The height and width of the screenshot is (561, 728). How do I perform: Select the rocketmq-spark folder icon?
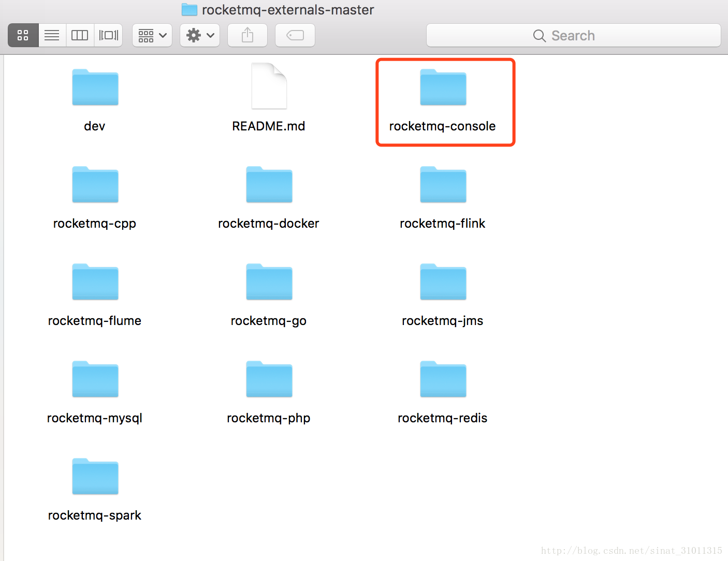click(x=95, y=476)
